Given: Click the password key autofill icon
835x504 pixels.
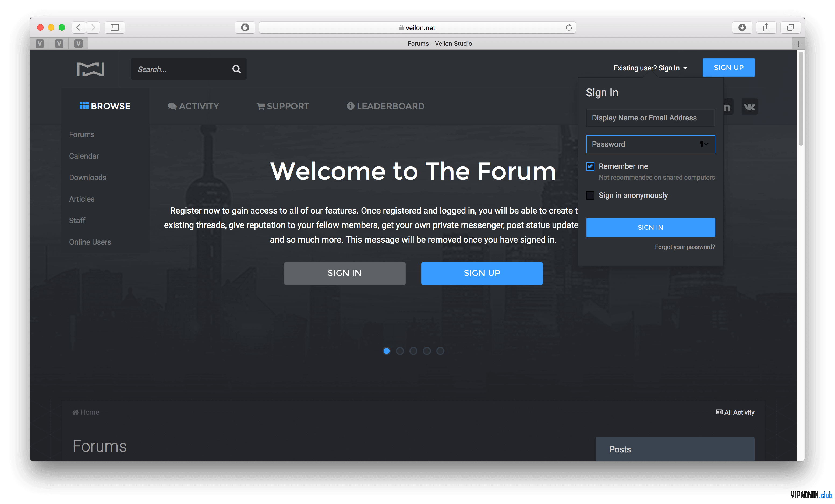Looking at the screenshot, I should (x=704, y=144).
